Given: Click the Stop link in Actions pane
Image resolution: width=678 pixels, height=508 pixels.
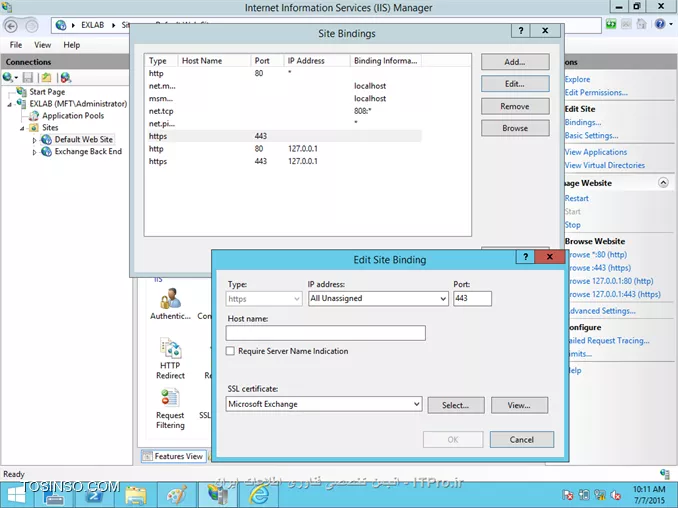Looking at the screenshot, I should 573,225.
